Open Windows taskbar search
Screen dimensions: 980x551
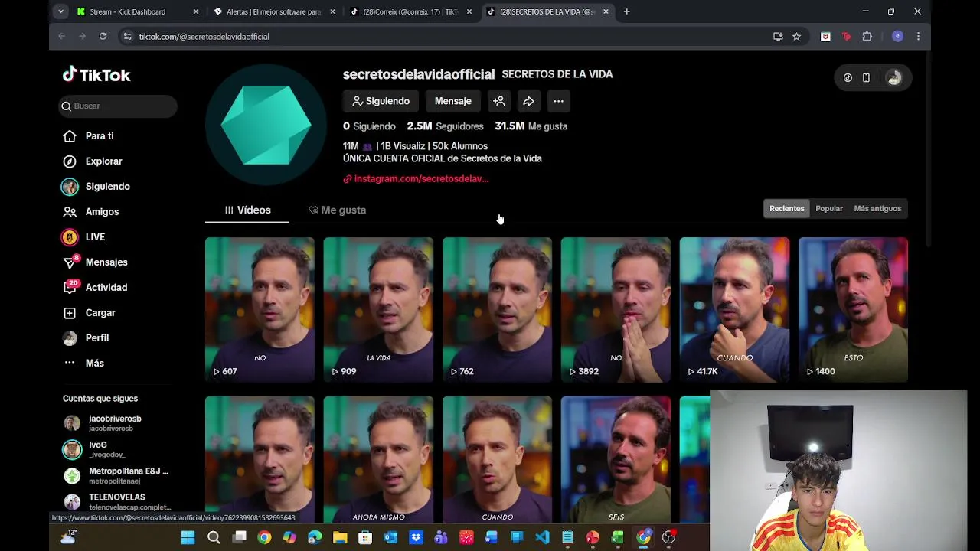click(x=214, y=538)
